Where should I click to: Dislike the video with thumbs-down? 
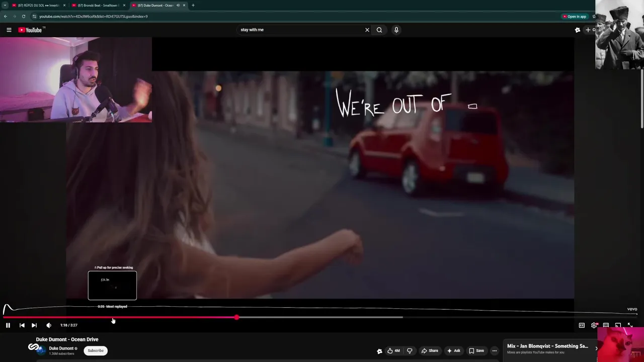410,351
